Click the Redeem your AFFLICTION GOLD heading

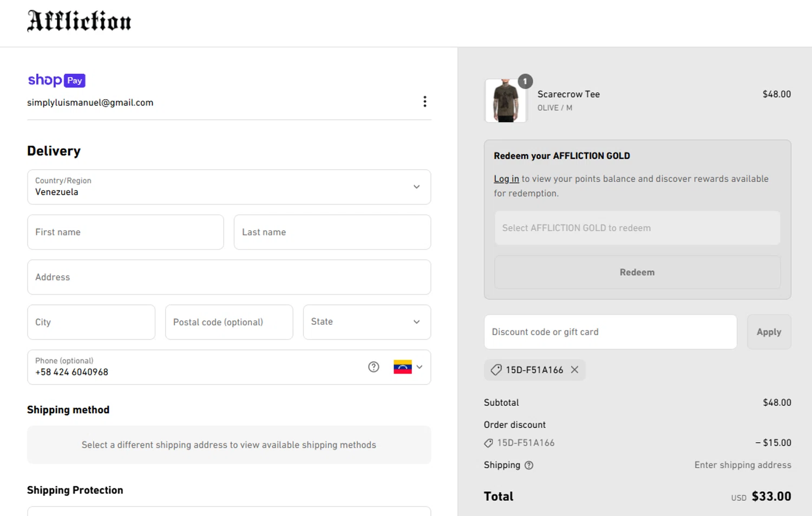(x=562, y=156)
